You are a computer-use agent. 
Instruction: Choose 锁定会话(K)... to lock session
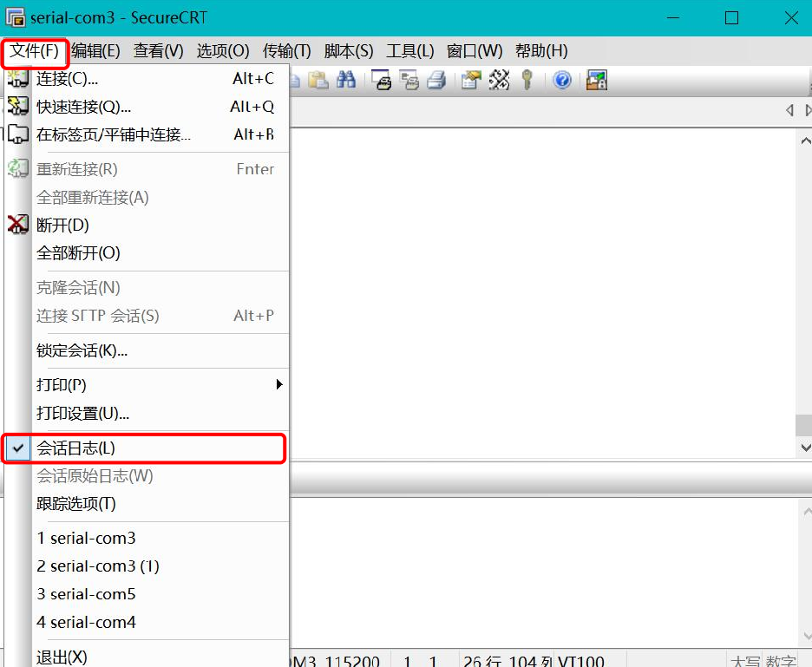click(146, 350)
